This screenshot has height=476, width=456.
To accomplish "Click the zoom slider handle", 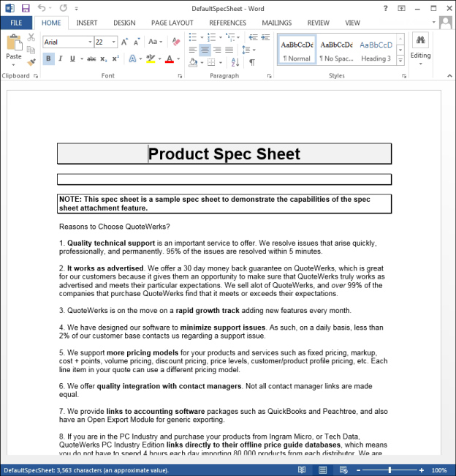I will click(389, 470).
